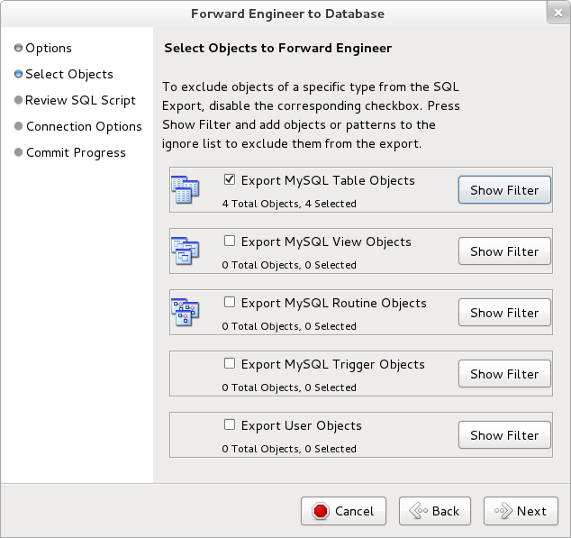Click the MySQL Routine Objects icon

click(x=185, y=312)
